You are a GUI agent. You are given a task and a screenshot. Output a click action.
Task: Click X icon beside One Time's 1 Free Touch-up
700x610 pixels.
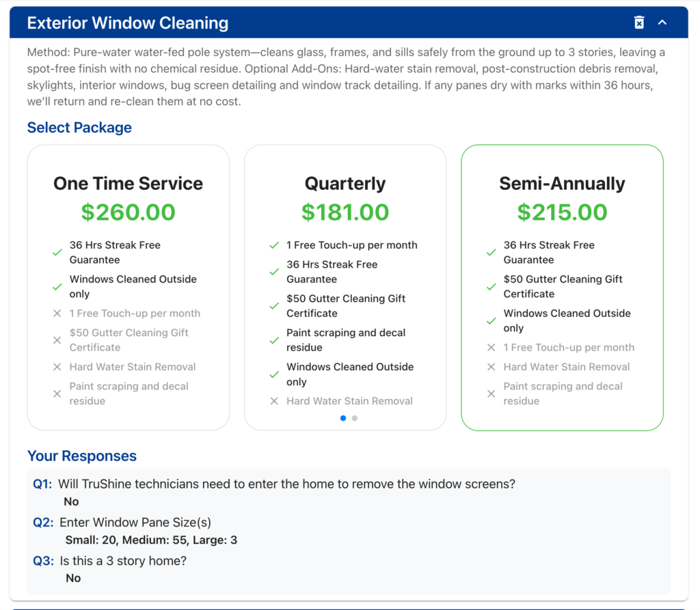pyautogui.click(x=57, y=314)
